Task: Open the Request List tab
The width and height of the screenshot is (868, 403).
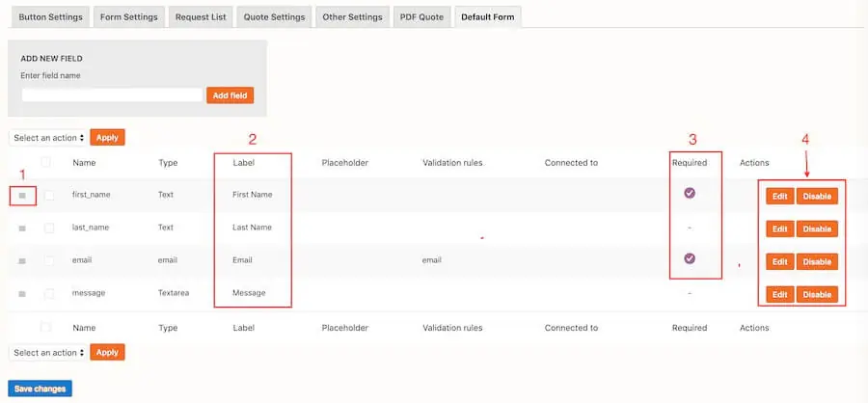Action: click(201, 17)
